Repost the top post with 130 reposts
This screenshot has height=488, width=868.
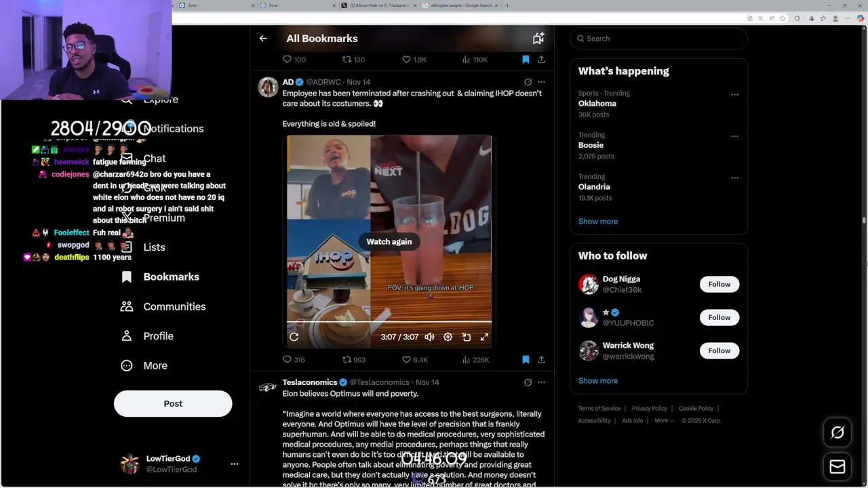tap(353, 60)
